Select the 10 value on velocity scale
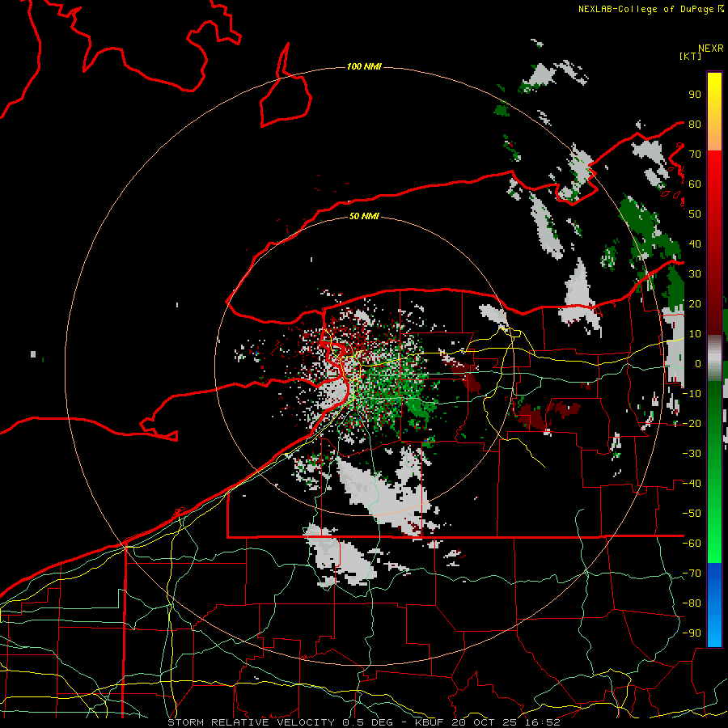728x728 pixels. coord(695,334)
